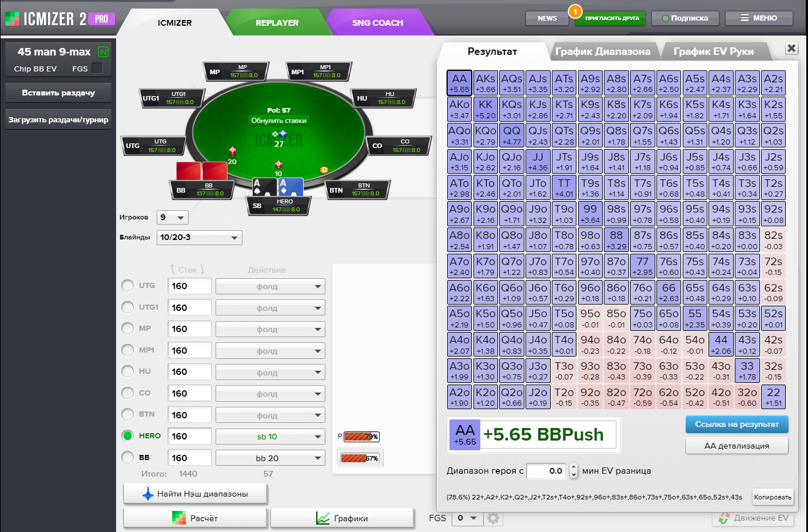This screenshot has height=532, width=808.
Task: Click the MP1 seat on the table
Action: 320,71
